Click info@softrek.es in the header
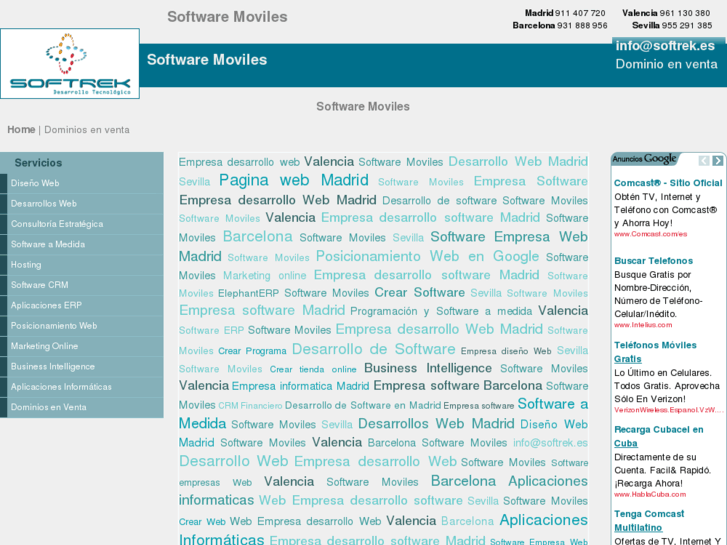 click(x=665, y=45)
